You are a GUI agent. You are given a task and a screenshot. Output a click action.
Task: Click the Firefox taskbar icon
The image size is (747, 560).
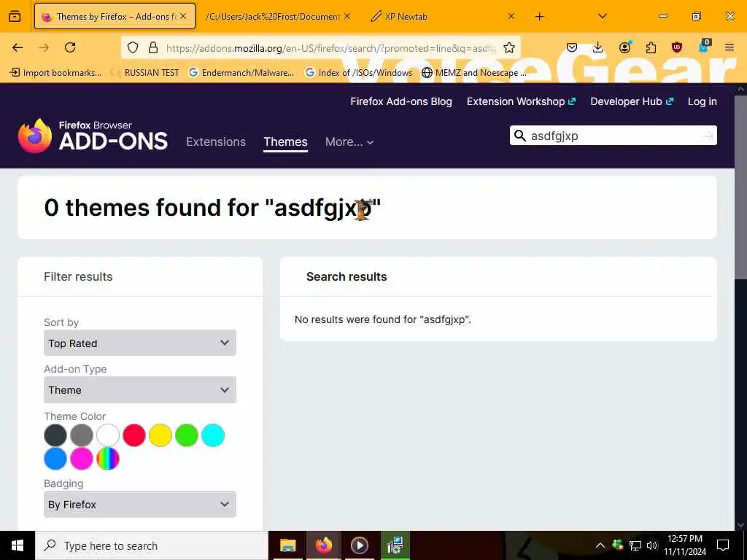click(323, 545)
